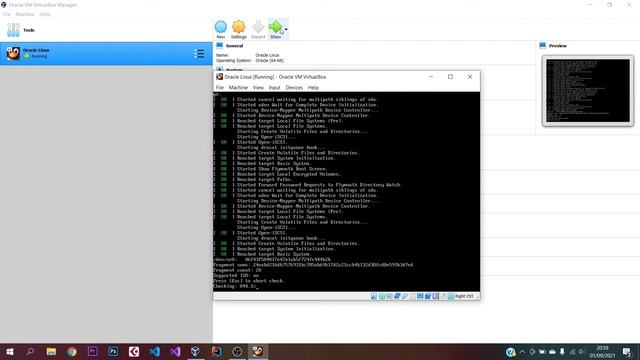This screenshot has width=640, height=360.
Task: Open the Windows Start menu
Action: pos(10,351)
